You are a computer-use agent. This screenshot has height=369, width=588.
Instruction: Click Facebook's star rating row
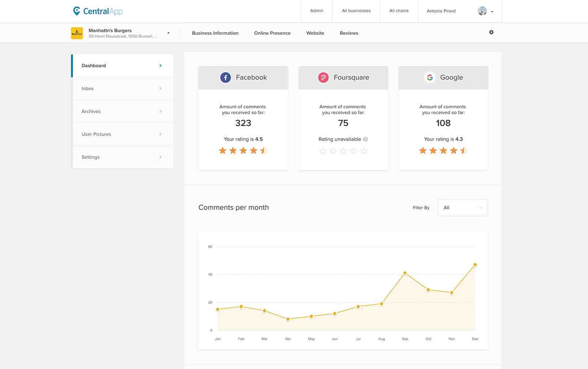pyautogui.click(x=243, y=150)
